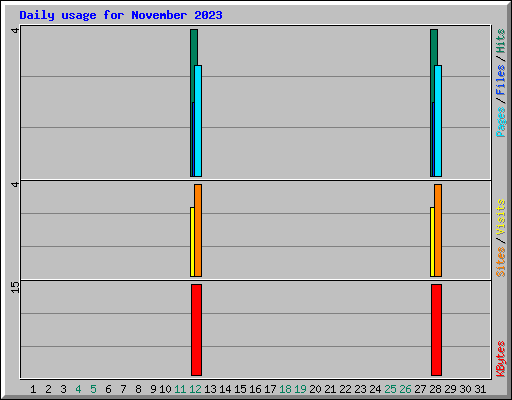Click the red KBytes bar for day 28
Viewport: 512px width, 400px height.
point(436,330)
